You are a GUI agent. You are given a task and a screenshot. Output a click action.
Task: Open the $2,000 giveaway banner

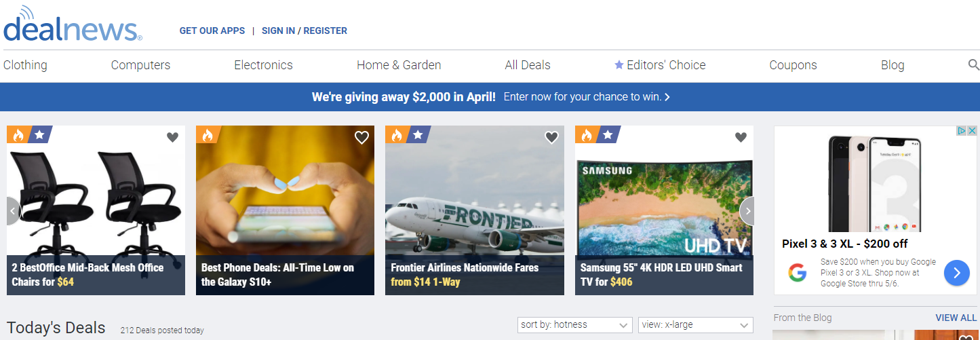click(x=490, y=97)
